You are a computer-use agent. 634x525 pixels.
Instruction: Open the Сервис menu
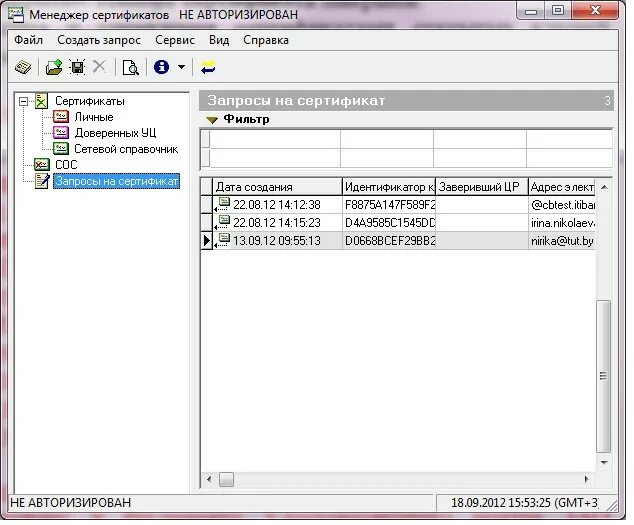[x=175, y=40]
